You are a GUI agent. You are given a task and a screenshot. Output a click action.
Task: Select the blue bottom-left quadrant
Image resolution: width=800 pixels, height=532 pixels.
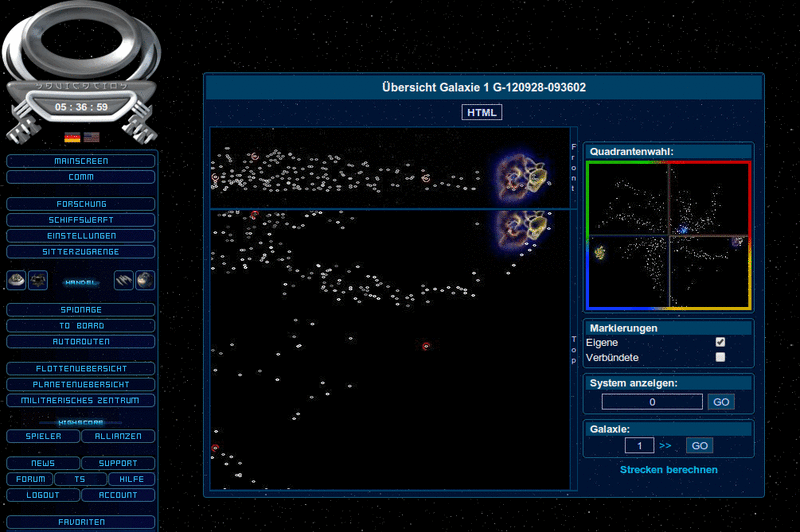pyautogui.click(x=628, y=272)
